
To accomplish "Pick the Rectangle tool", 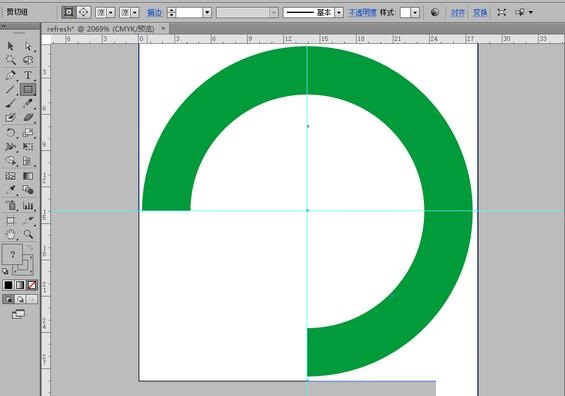I will coord(28,89).
